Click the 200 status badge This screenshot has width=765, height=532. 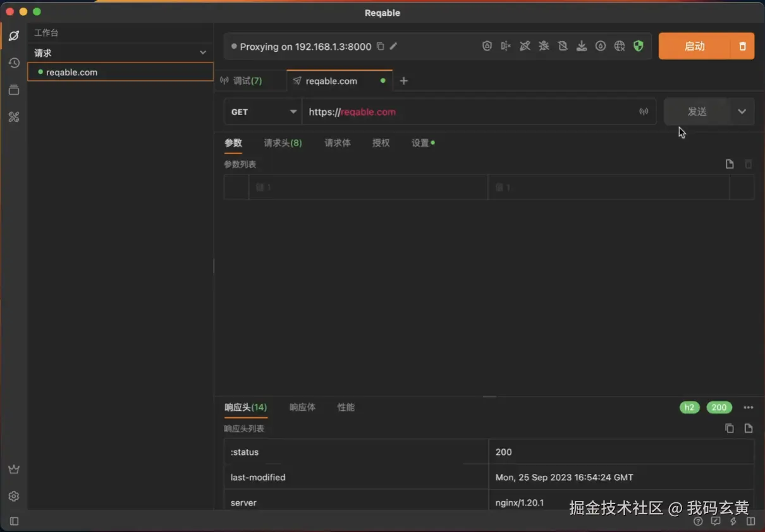pyautogui.click(x=719, y=408)
